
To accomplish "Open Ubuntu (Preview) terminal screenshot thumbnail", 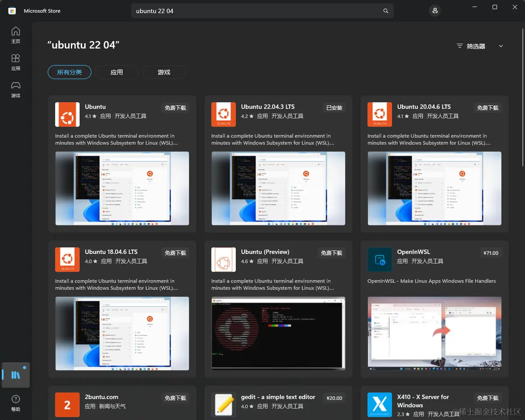I will point(278,333).
